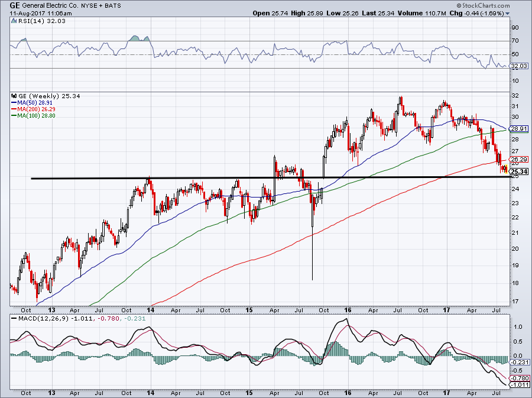Click the red 26.29 price tag on the axis
Viewport: 532px width, 398px height.
pos(519,159)
